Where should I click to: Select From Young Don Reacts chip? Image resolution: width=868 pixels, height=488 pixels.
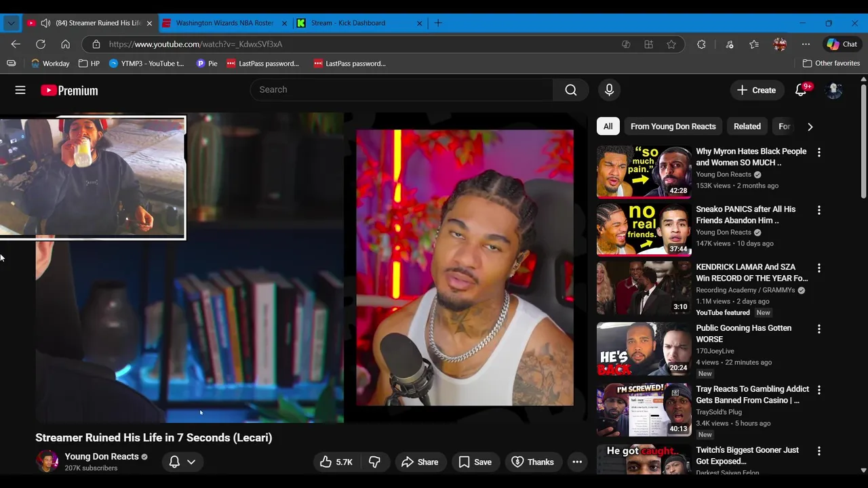(673, 127)
